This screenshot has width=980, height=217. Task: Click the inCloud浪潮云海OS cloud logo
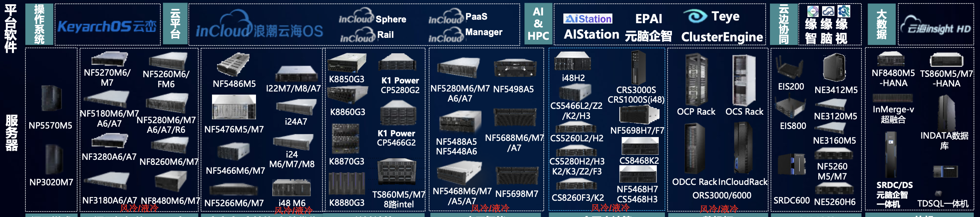tap(259, 25)
